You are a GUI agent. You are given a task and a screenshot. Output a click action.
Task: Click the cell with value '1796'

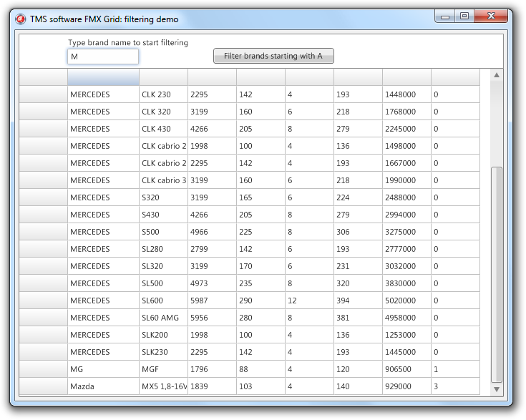point(212,369)
